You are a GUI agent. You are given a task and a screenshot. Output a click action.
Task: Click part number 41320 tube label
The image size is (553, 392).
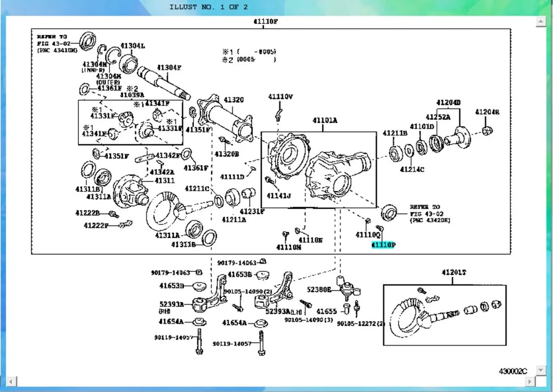pyautogui.click(x=234, y=100)
